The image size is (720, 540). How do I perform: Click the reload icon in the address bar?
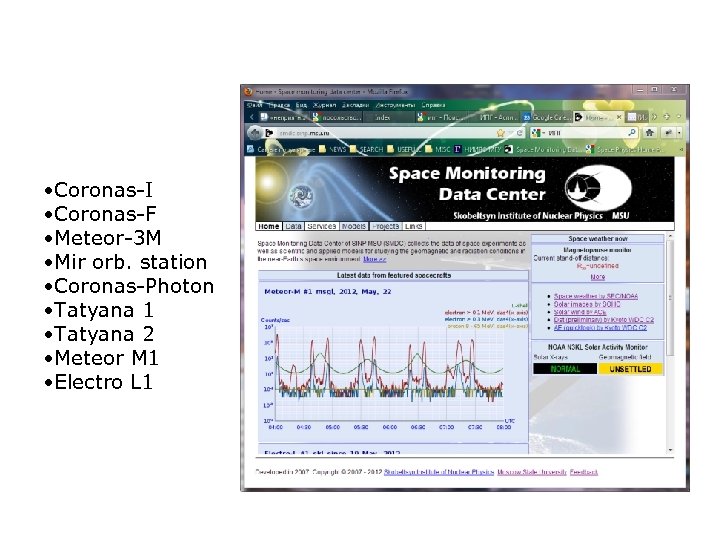519,133
